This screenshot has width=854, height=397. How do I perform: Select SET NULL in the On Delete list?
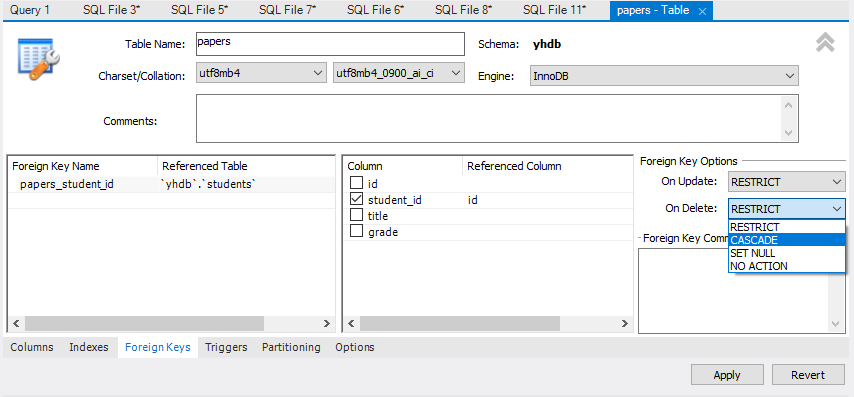point(786,253)
